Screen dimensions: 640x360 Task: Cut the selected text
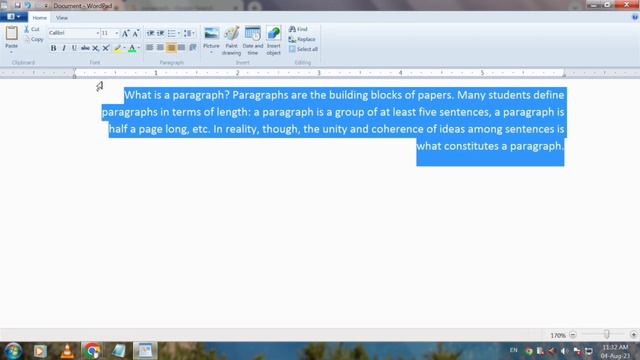coord(32,29)
